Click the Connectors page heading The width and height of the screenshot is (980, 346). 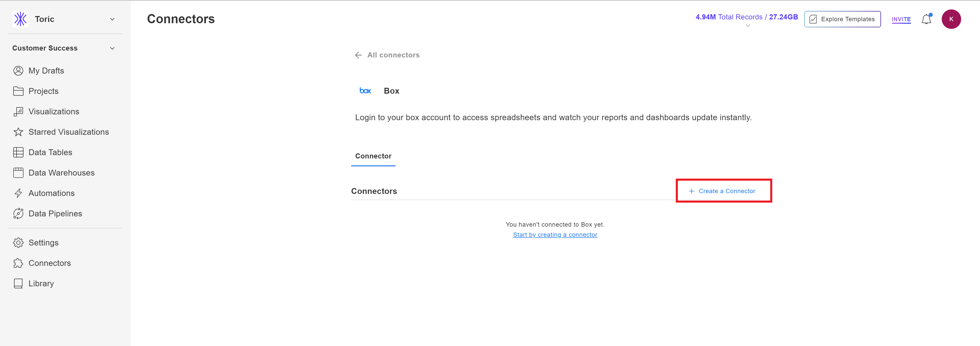[181, 19]
